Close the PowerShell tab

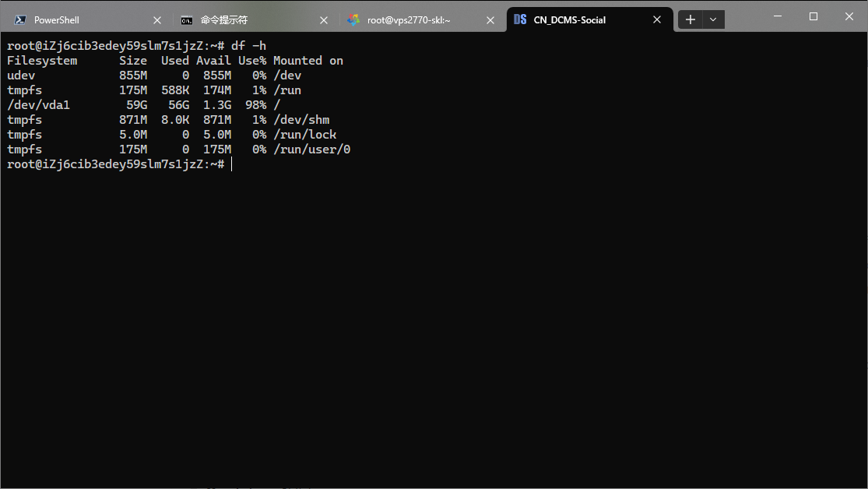coord(157,20)
